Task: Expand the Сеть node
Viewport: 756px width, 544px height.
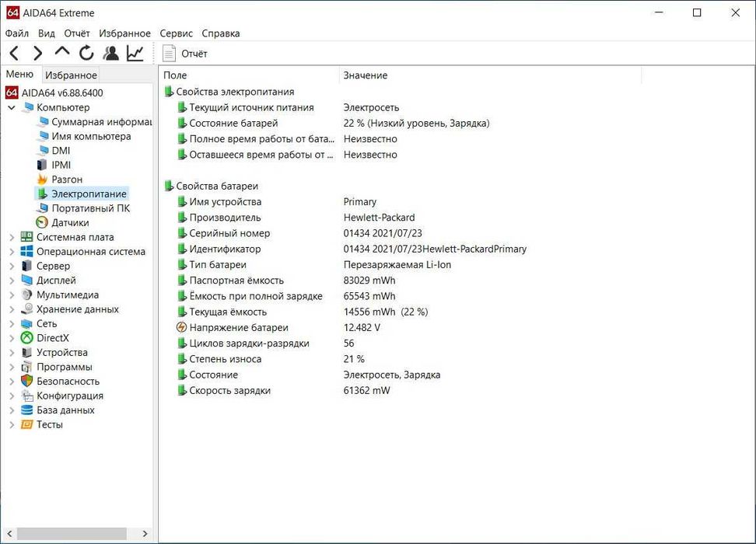Action: [12, 324]
